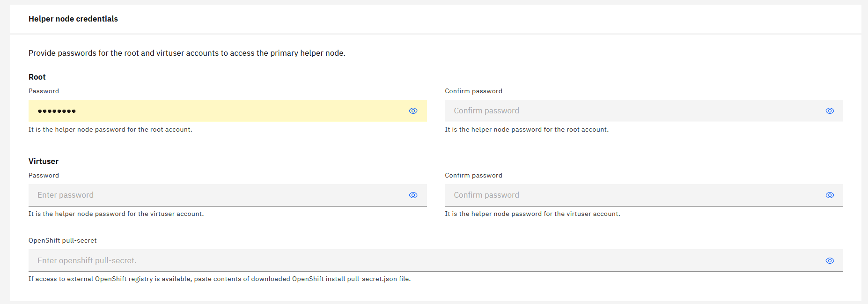
Task: Click the Virtuser section heading
Action: pyautogui.click(x=44, y=162)
